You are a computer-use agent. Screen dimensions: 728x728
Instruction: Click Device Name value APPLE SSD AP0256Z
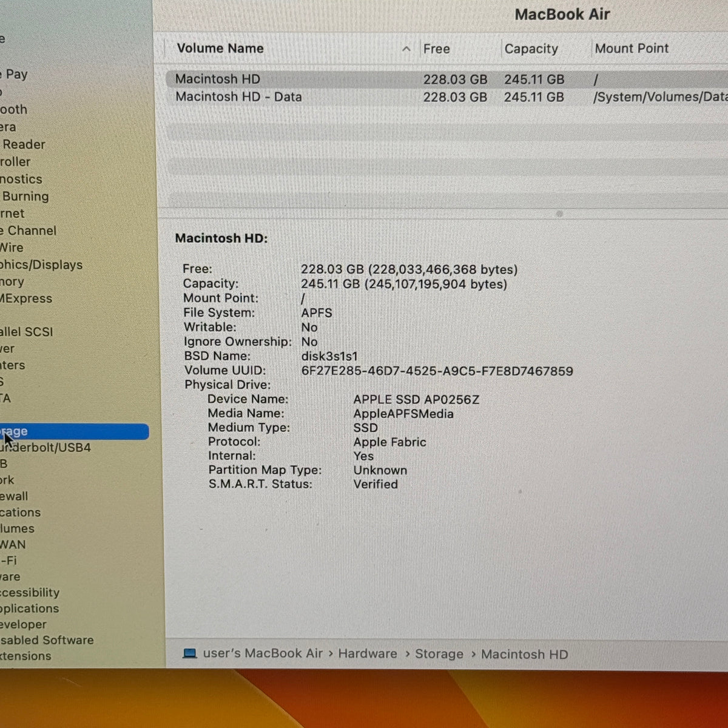click(x=416, y=399)
